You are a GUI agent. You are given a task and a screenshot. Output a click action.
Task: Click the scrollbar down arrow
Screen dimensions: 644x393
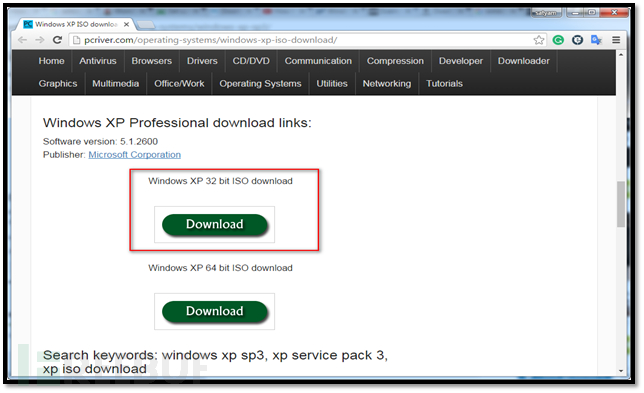621,370
